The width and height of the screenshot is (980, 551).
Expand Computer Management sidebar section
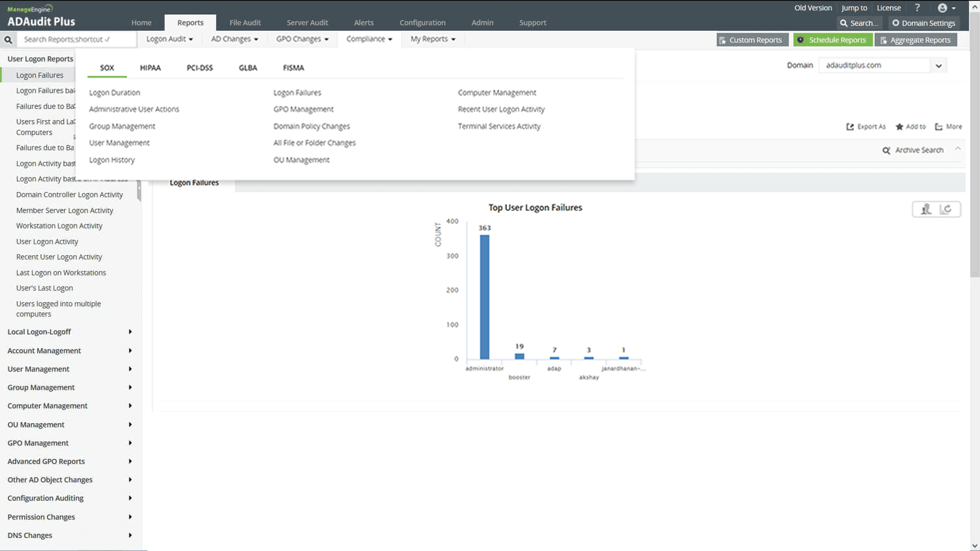pos(70,405)
